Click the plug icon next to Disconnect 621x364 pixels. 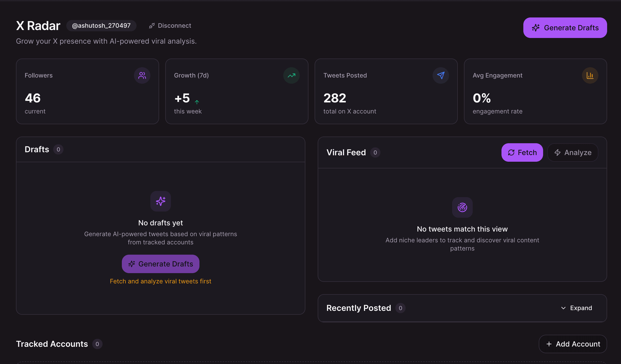pyautogui.click(x=152, y=25)
